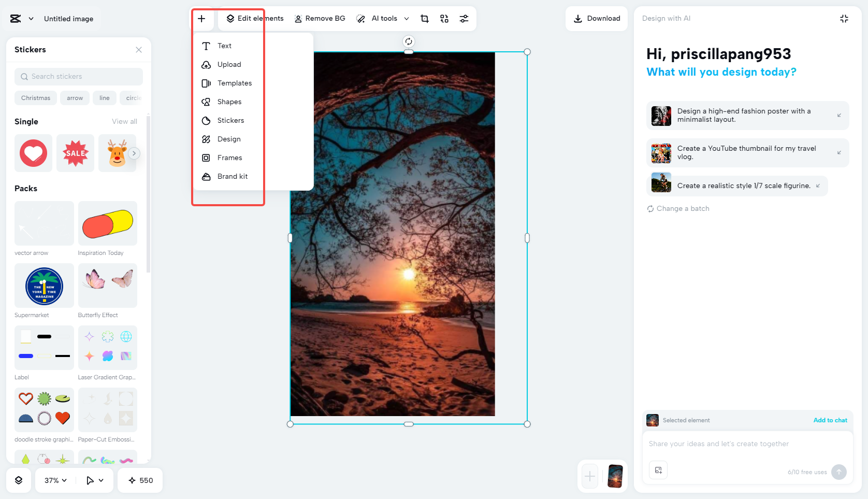868x499 pixels.
Task: Click the layers icon at bottom left
Action: 19,480
